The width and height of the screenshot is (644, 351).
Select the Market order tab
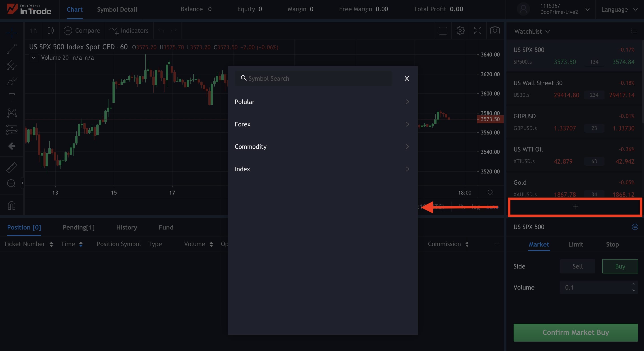pos(539,244)
